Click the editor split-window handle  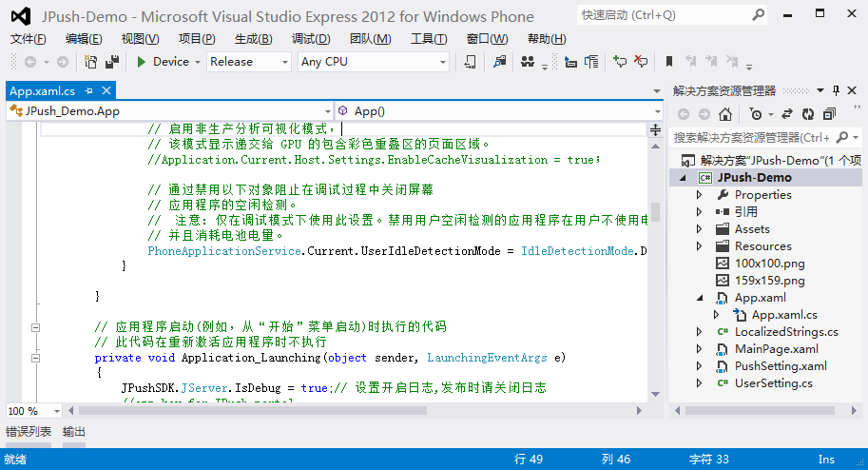coord(655,130)
